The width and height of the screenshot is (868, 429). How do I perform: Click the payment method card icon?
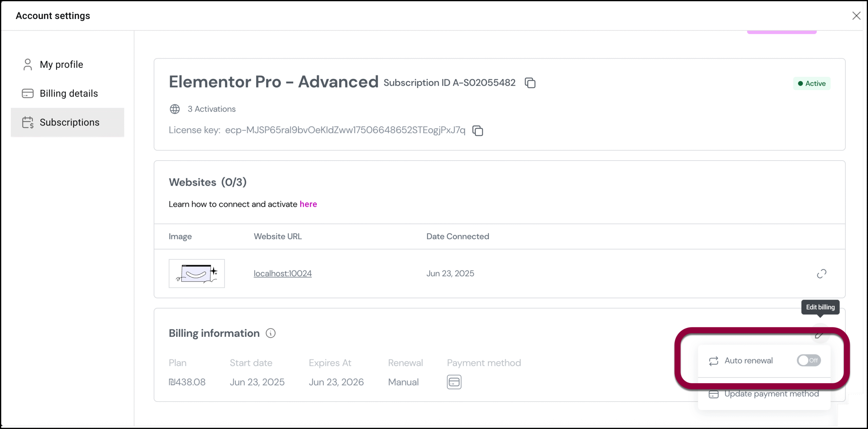[454, 382]
